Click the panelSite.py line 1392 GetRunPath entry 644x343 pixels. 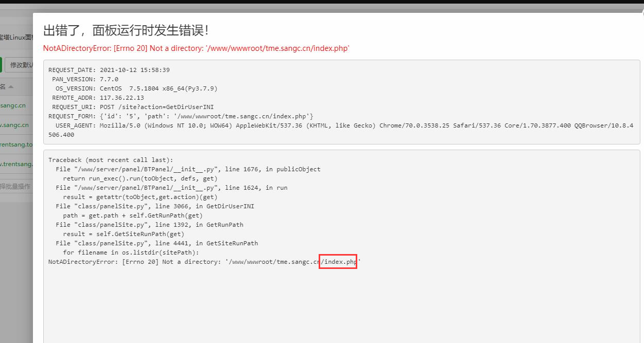click(149, 225)
